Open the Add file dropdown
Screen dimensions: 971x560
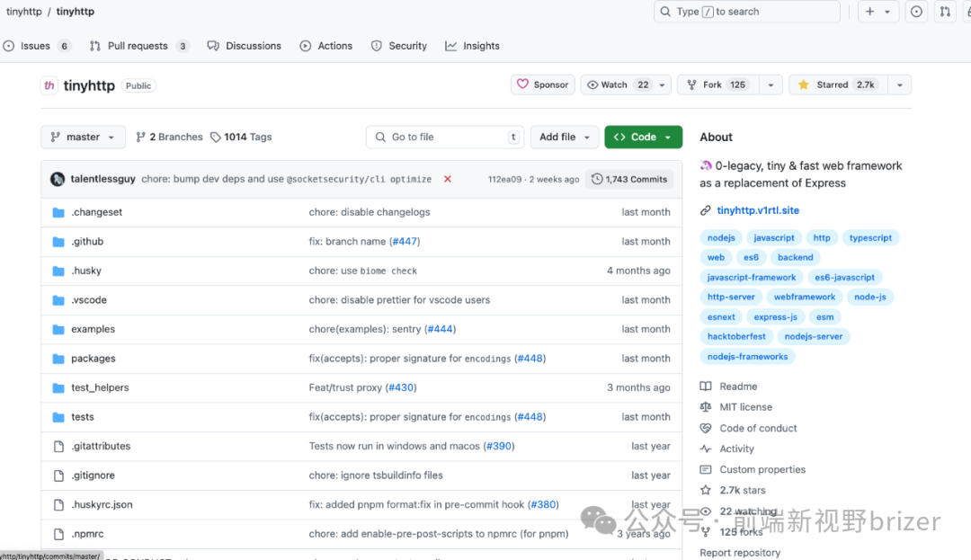(x=564, y=137)
